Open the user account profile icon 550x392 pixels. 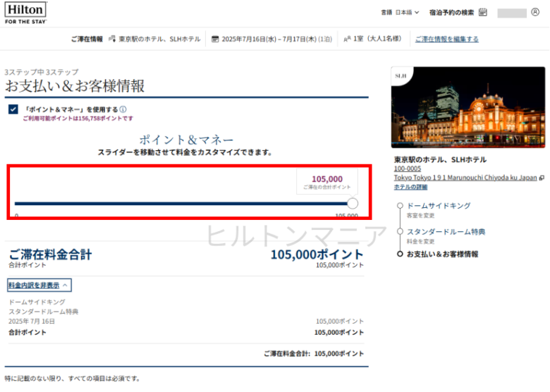point(535,12)
